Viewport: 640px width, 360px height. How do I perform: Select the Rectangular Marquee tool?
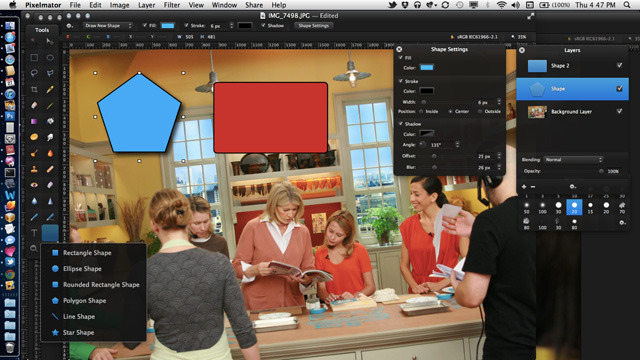coord(34,58)
